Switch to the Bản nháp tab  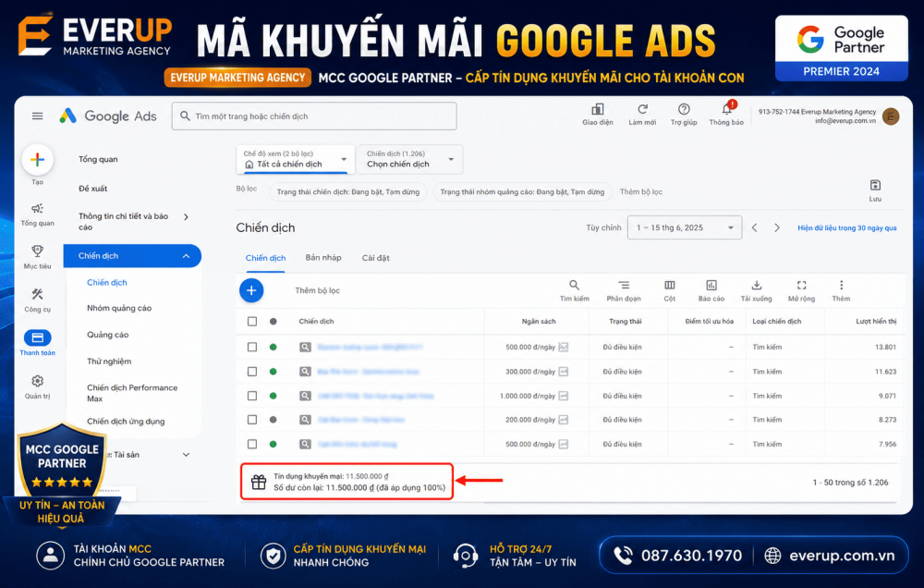click(322, 258)
